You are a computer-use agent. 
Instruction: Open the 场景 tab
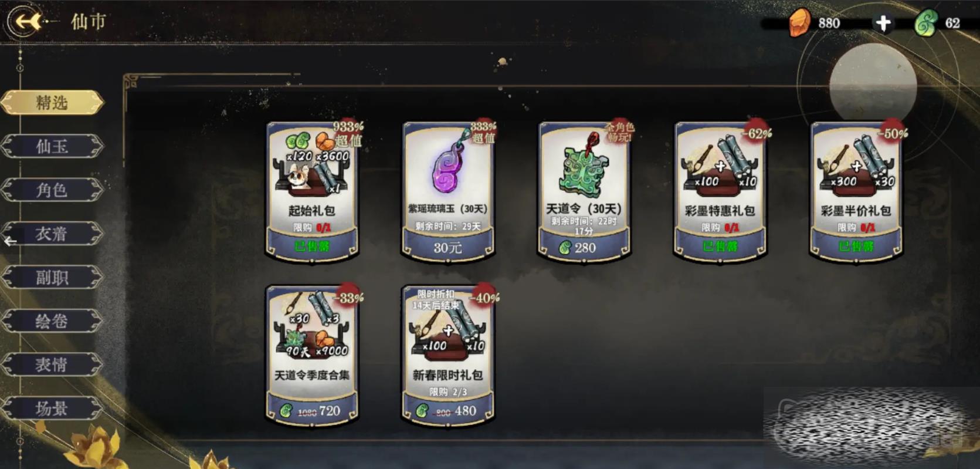[x=52, y=409]
